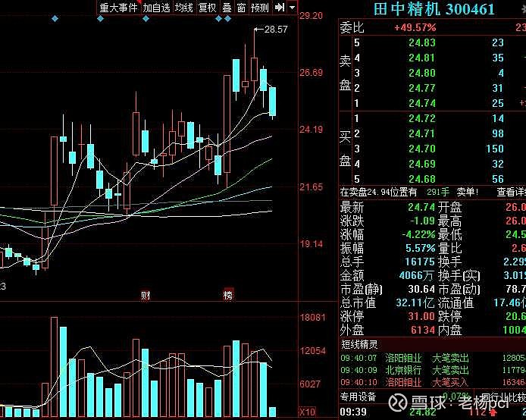Click the 卖盘 sell side label
Image resolution: width=526 pixels, height=420 pixels.
pos(345,73)
